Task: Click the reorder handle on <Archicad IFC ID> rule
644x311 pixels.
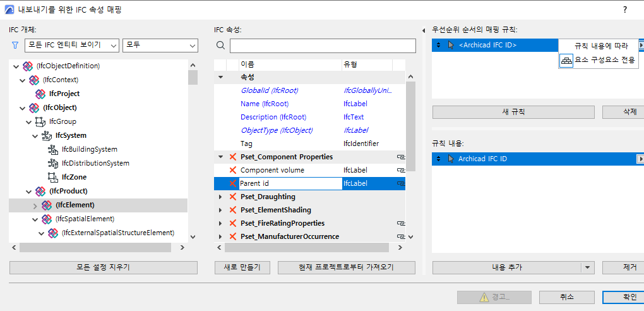Action: pyautogui.click(x=439, y=46)
